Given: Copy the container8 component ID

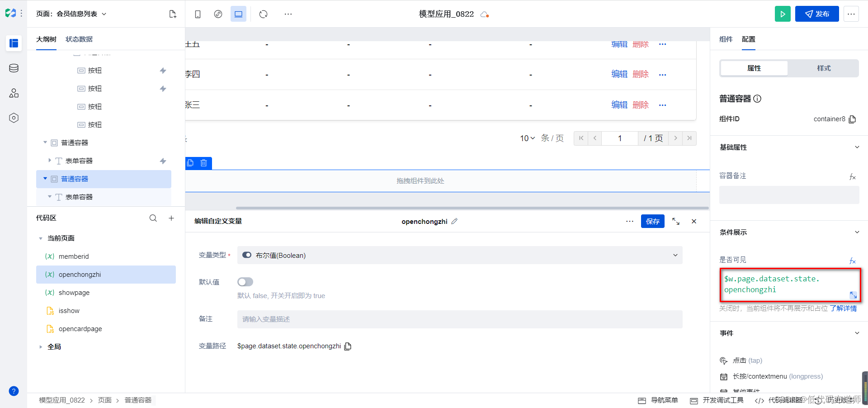Looking at the screenshot, I should click(x=852, y=119).
